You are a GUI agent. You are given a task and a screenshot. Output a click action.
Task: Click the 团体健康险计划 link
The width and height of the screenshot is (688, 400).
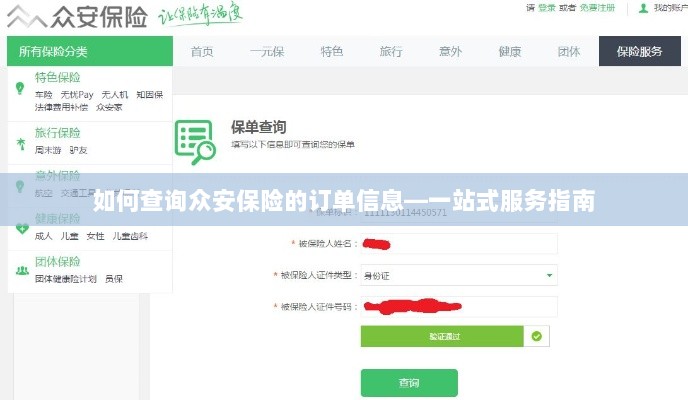point(66,279)
